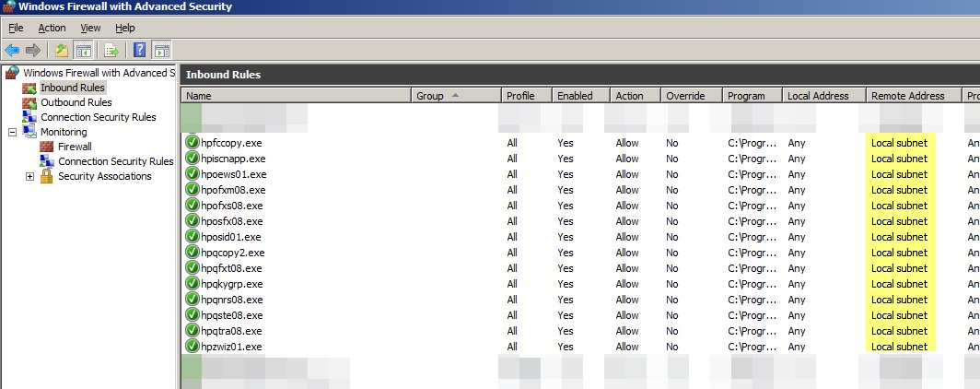Select the hpqkygrp.exe rule name
Viewport: 980px width, 389px height.
pyautogui.click(x=232, y=283)
